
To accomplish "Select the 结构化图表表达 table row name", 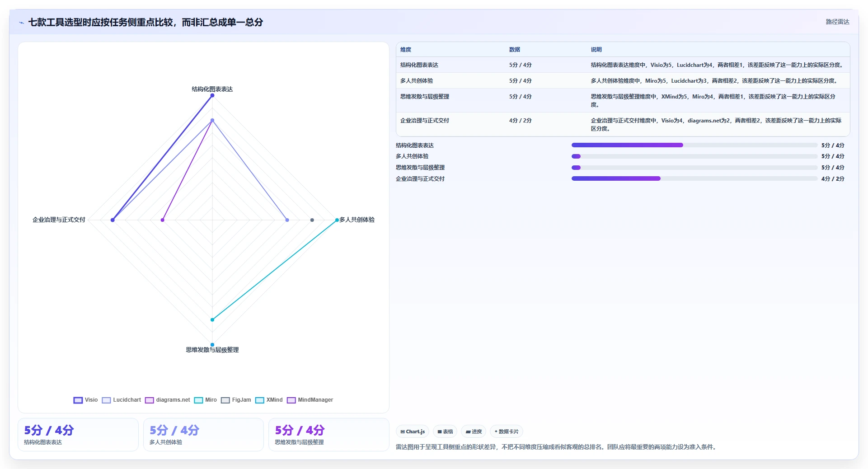I will tap(419, 65).
